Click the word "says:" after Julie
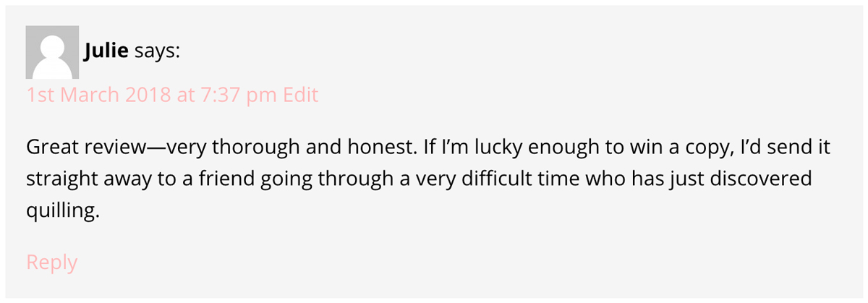868x303 pixels. point(157,51)
